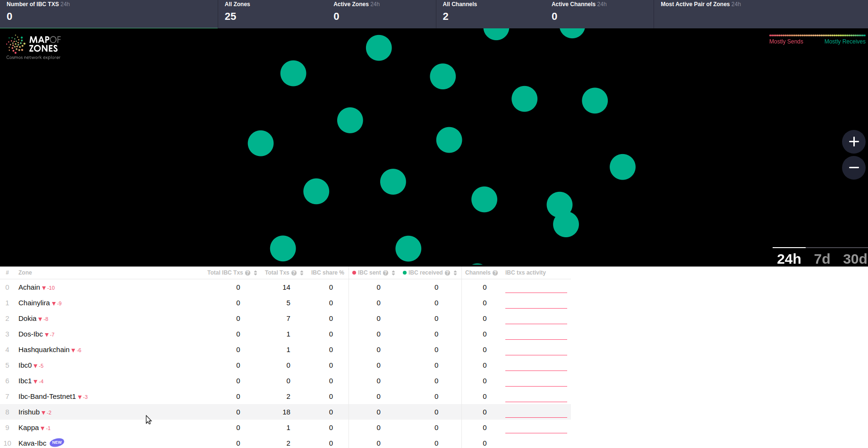Sort by Total IBC Txs arrows
This screenshot has width=868, height=448.
[x=255, y=273]
